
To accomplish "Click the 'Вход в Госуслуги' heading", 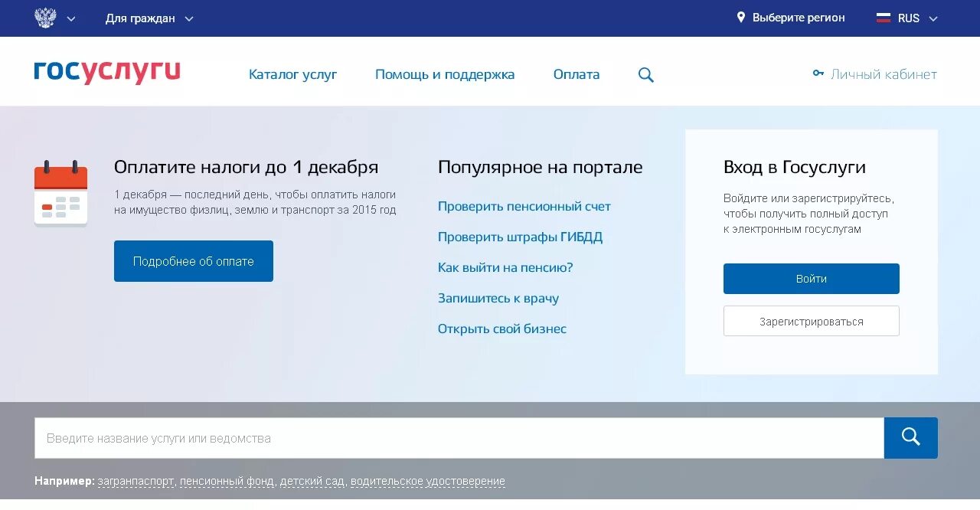I will pos(795,167).
